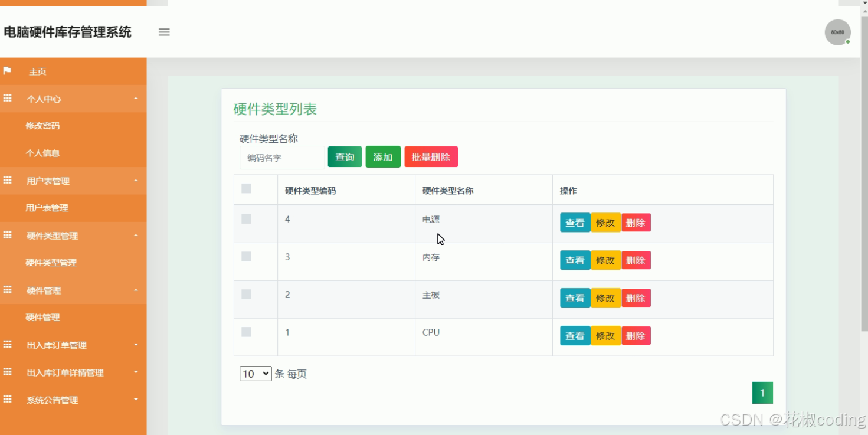
Task: Click page number 1 in pagination
Action: [x=762, y=393]
